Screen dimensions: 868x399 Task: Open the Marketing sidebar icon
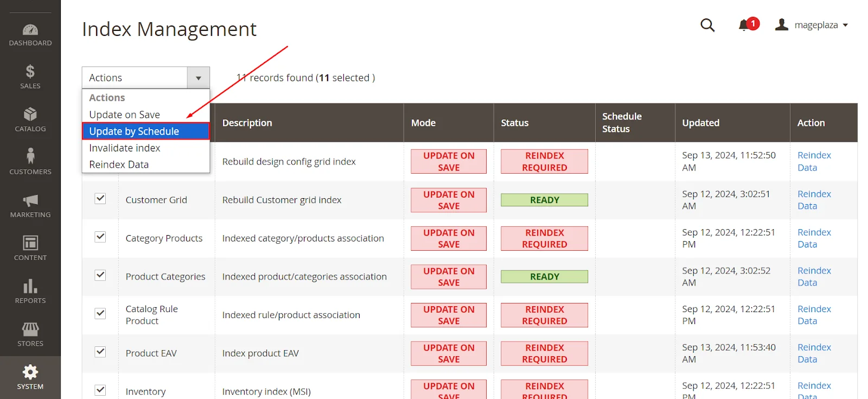[x=30, y=206]
